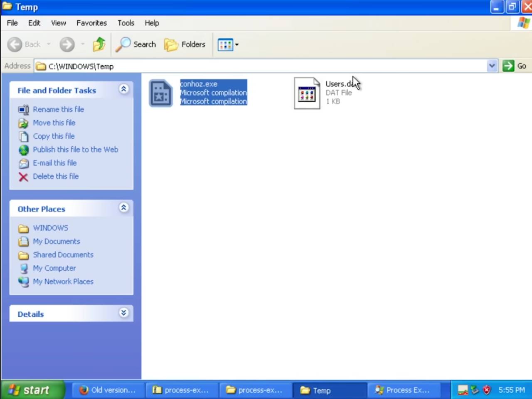The image size is (532, 399).
Task: Click the Rename this file icon
Action: (24, 110)
